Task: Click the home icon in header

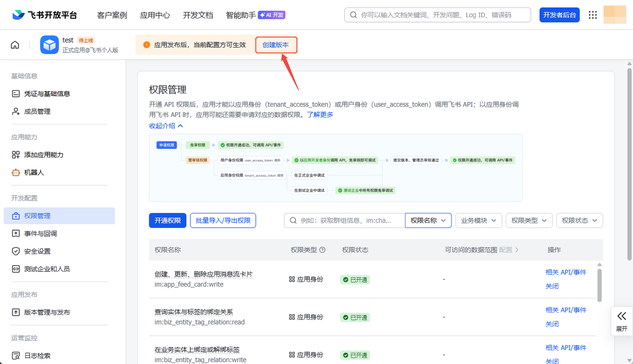Action: pos(15,45)
